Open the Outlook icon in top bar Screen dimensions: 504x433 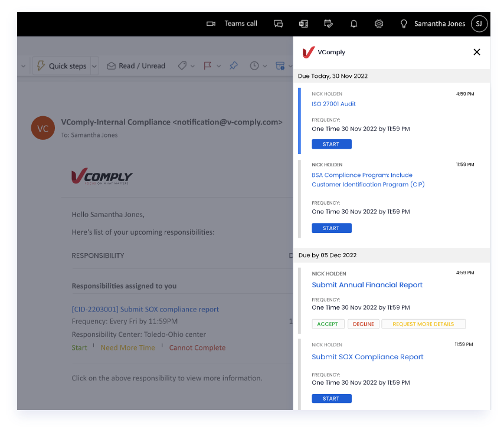tap(303, 24)
